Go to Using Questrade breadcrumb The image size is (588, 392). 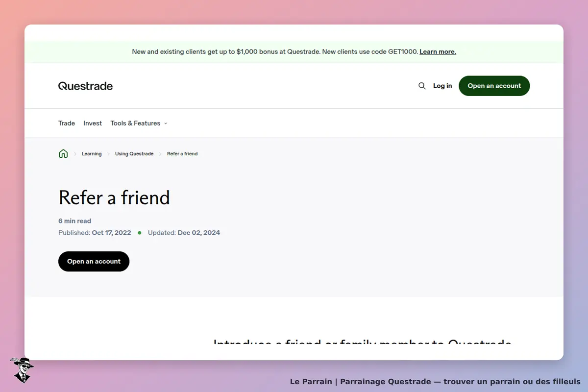coord(134,154)
